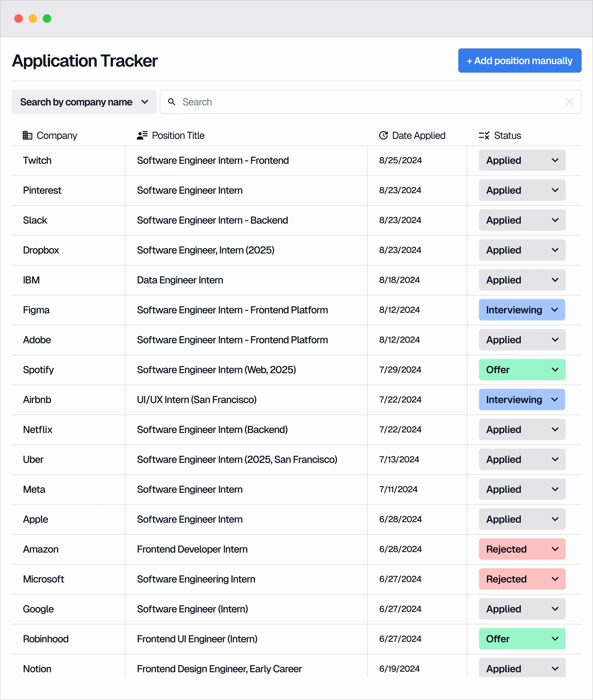The width and height of the screenshot is (593, 700).
Task: Click the green macOS fullscreen dot
Action: click(47, 19)
